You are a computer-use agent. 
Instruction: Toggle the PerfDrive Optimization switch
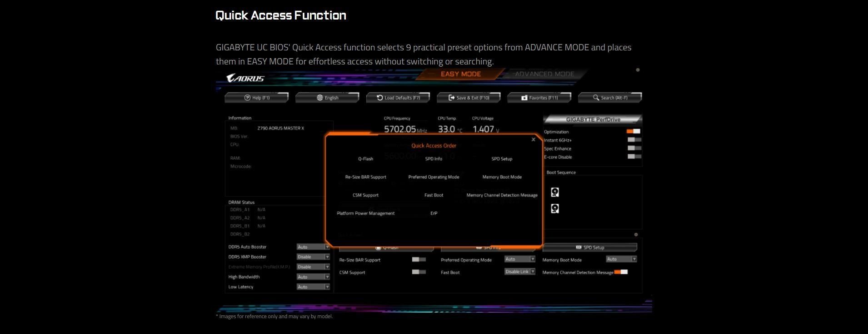(634, 131)
